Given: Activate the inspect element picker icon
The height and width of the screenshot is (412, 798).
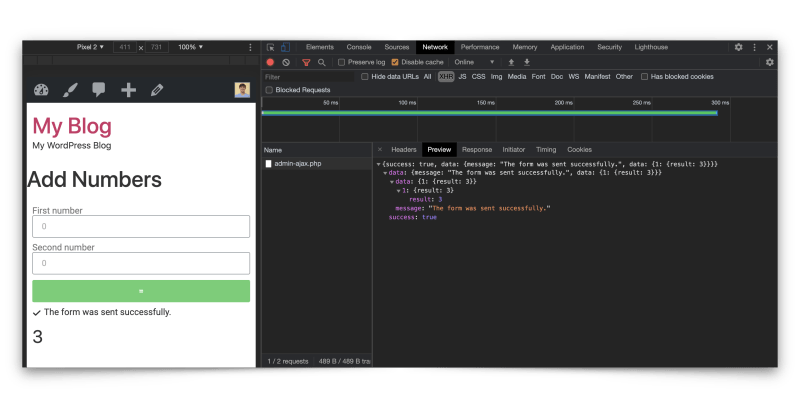Looking at the screenshot, I should pos(270,47).
